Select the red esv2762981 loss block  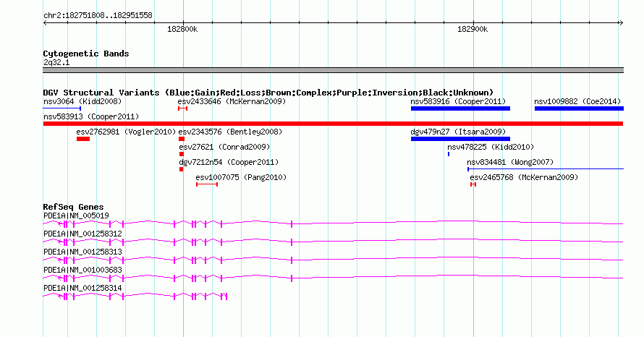(x=83, y=139)
